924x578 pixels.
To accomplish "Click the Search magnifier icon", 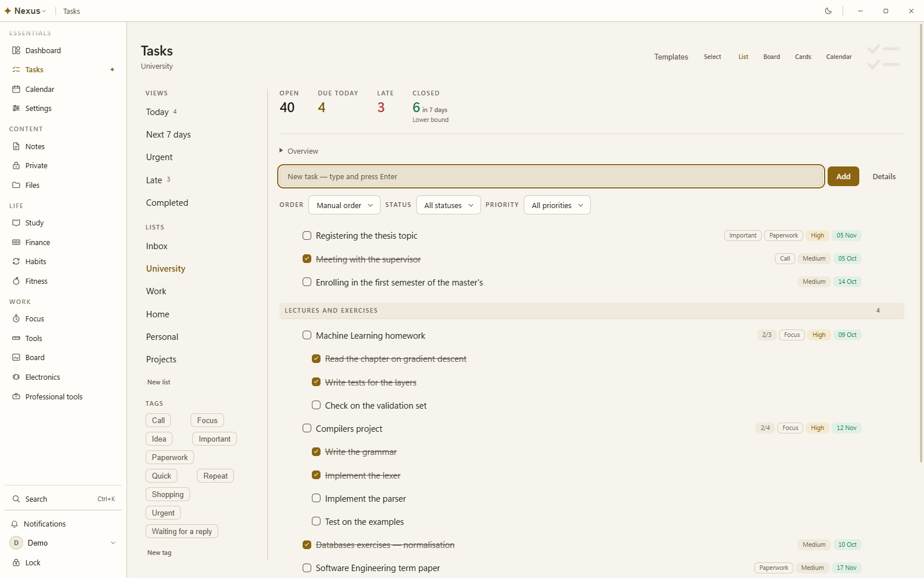I will pyautogui.click(x=16, y=499).
